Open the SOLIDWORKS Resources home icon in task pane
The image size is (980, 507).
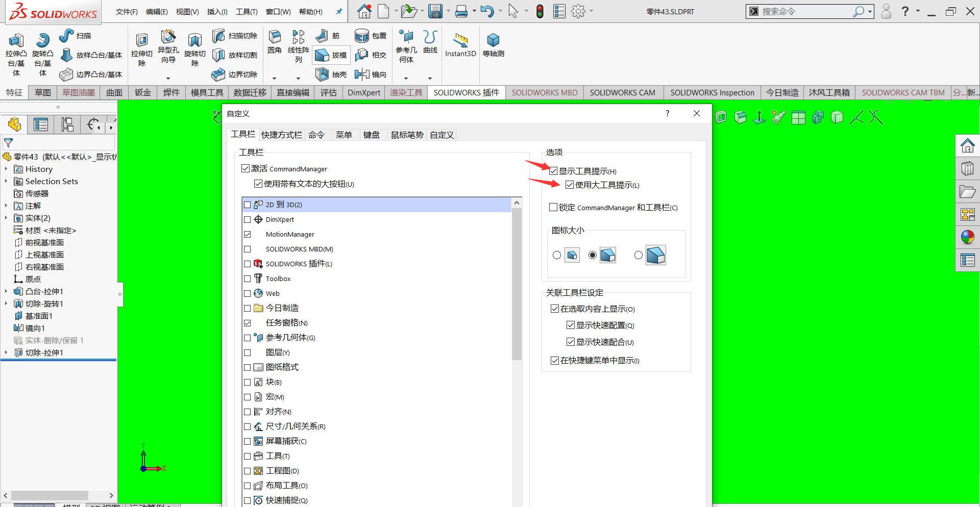pyautogui.click(x=968, y=146)
